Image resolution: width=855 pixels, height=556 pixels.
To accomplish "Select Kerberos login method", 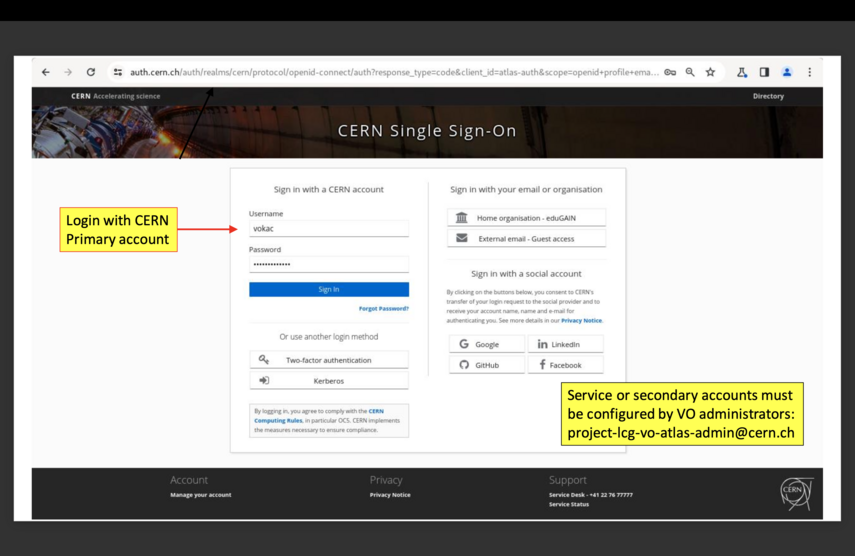I will (328, 381).
